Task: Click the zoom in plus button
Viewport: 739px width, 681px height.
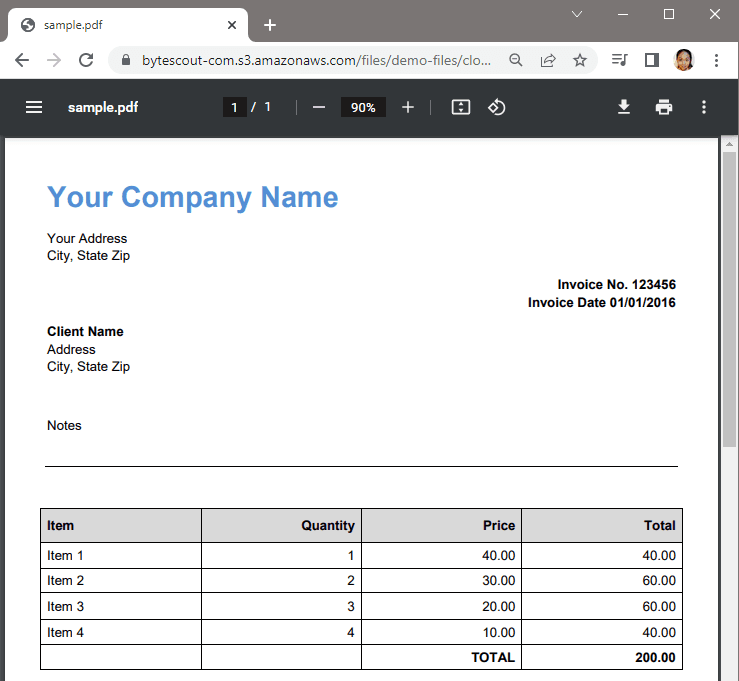Action: click(408, 107)
